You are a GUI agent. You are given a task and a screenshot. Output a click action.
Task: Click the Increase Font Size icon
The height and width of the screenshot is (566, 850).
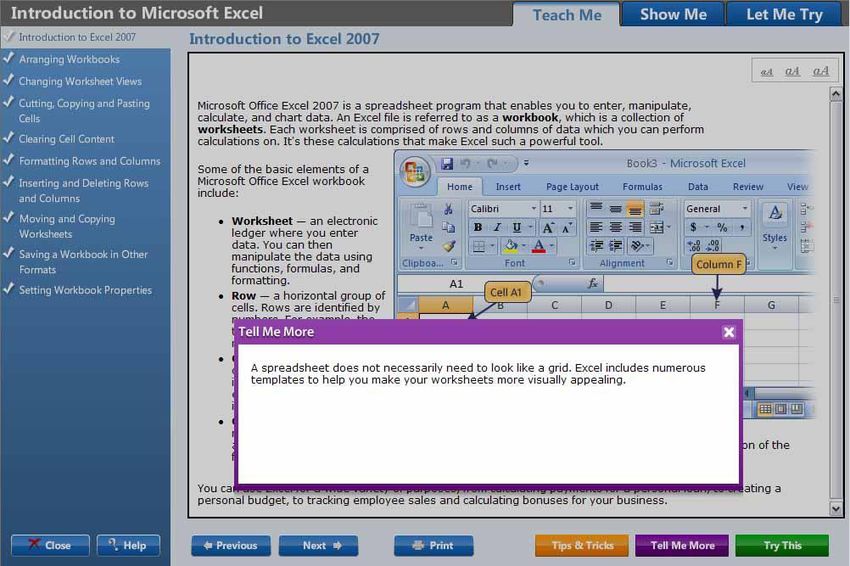pyautogui.click(x=548, y=228)
